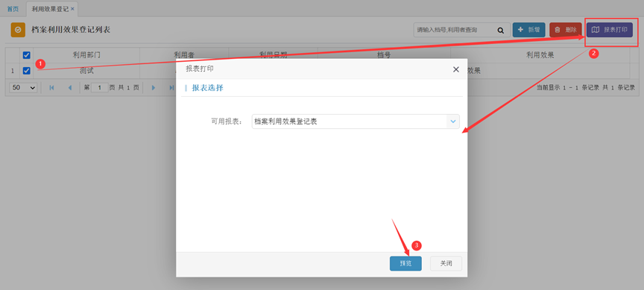
Task: Switch to the 首页 tab
Action: tap(13, 9)
